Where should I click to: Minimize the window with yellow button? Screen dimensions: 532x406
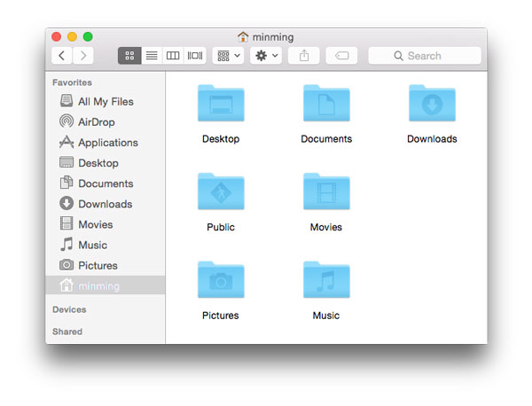(73, 36)
